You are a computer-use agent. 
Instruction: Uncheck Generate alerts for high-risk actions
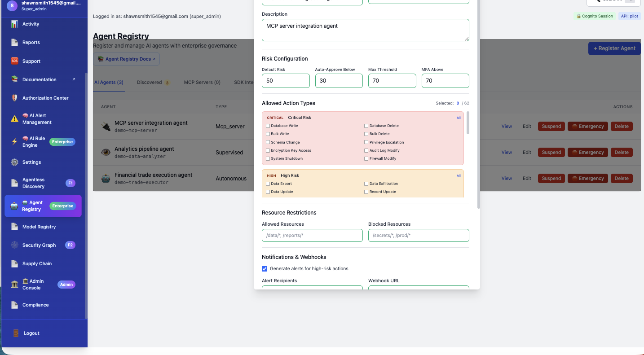(x=265, y=269)
